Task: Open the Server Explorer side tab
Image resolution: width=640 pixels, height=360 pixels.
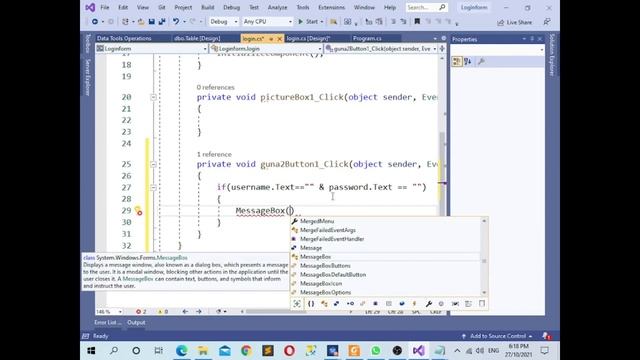Action: click(87, 77)
